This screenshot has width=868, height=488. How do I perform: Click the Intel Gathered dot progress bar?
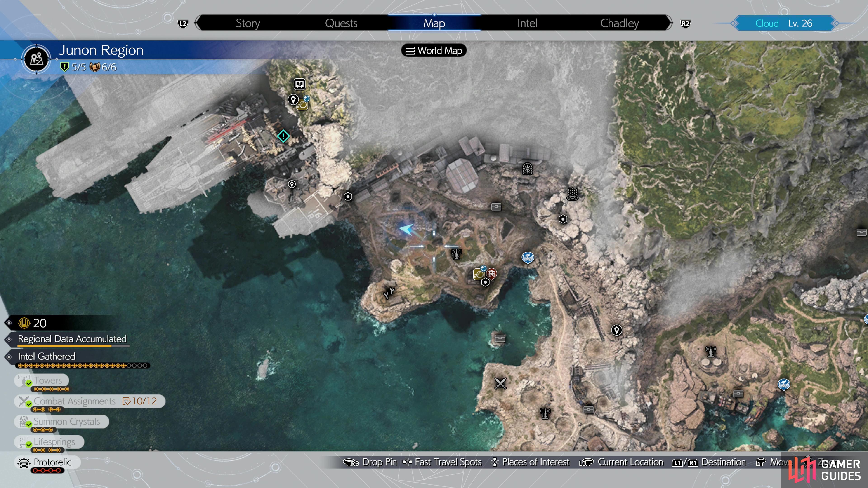(x=83, y=365)
